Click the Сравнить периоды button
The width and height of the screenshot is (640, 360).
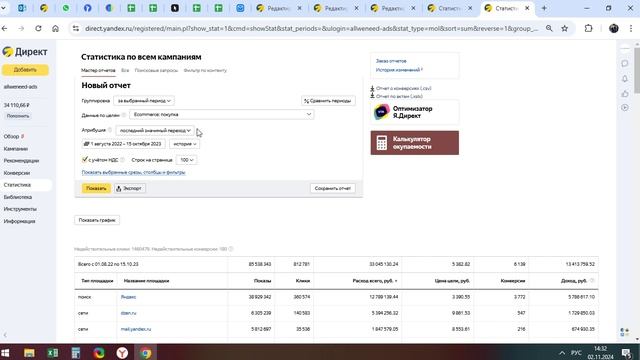pos(328,101)
